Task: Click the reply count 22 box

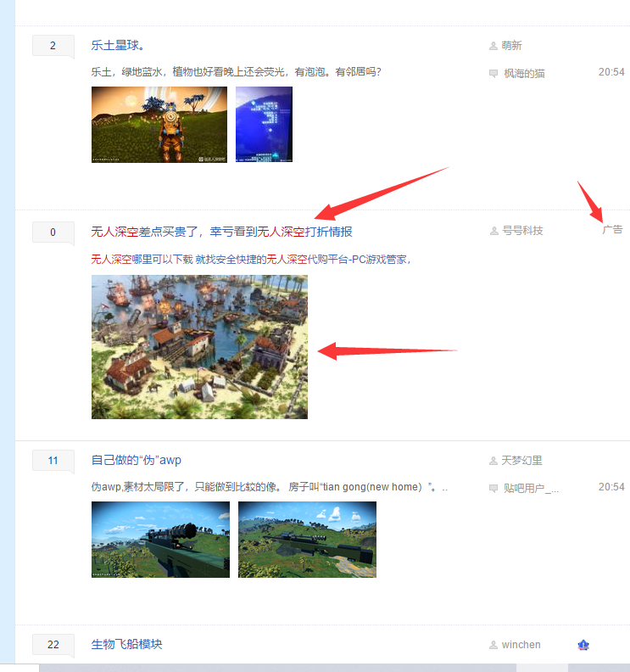Action: 53,645
